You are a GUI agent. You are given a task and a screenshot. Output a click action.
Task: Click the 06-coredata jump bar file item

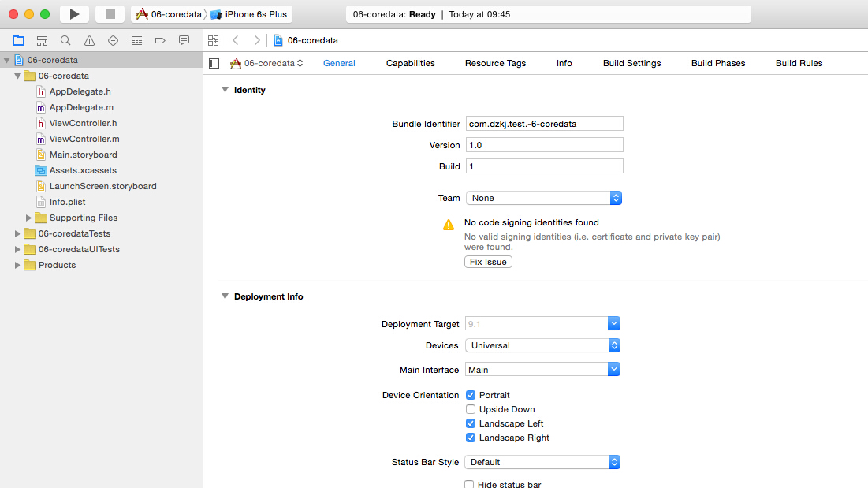(306, 40)
